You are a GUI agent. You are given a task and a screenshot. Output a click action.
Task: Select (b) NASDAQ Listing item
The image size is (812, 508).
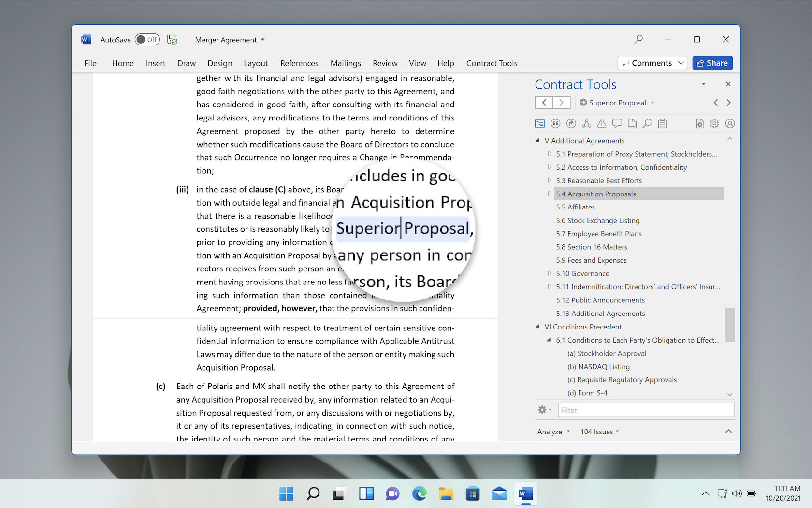pyautogui.click(x=598, y=367)
